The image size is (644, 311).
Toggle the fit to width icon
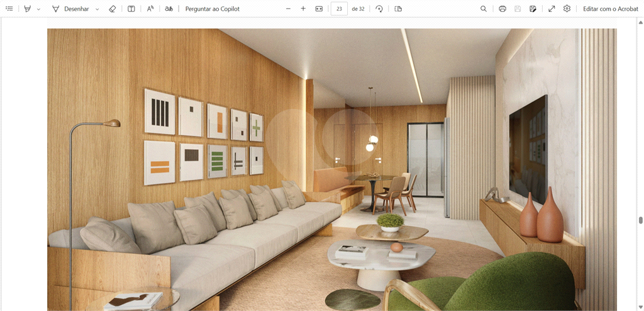tap(319, 9)
